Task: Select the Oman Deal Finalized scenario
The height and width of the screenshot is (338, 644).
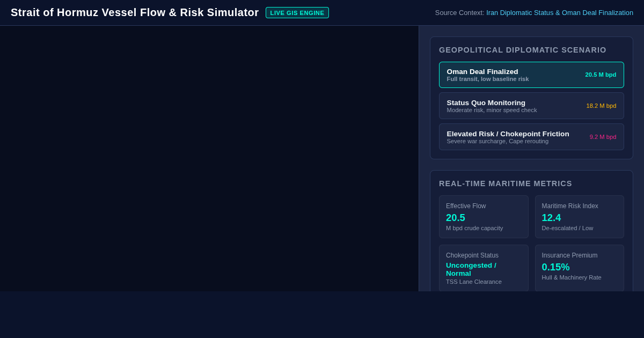Action: pyautogui.click(x=531, y=75)
